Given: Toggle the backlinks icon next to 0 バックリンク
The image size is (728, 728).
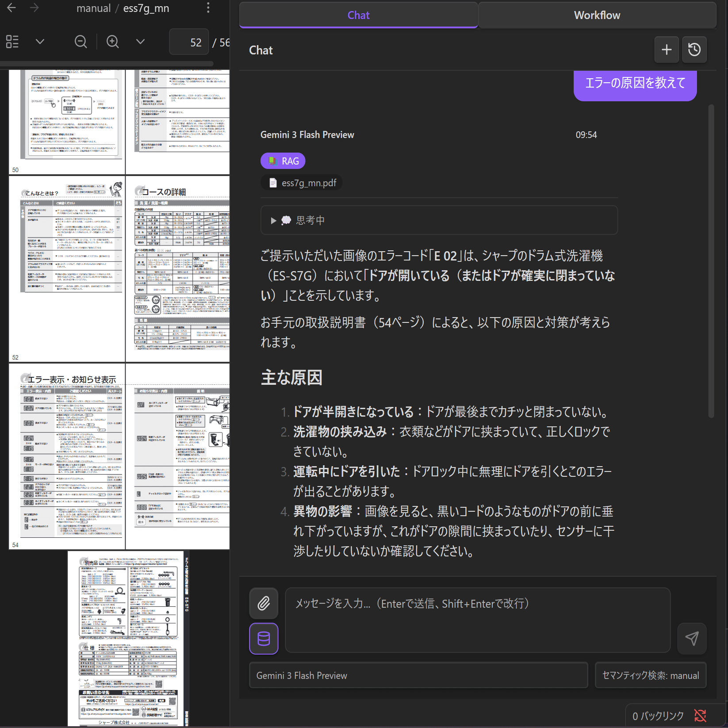Looking at the screenshot, I should (x=700, y=715).
